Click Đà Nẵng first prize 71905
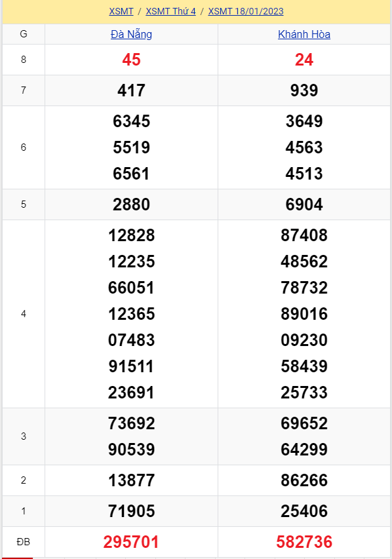 point(131,511)
